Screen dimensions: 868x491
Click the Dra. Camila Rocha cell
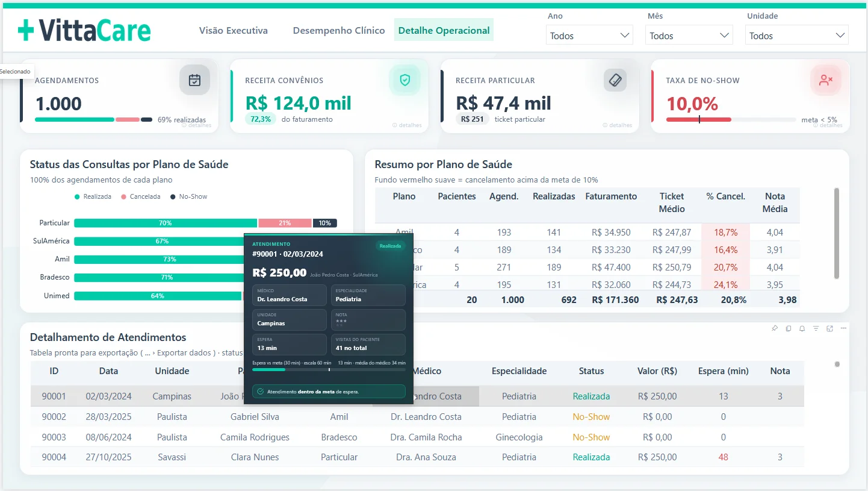427,437
